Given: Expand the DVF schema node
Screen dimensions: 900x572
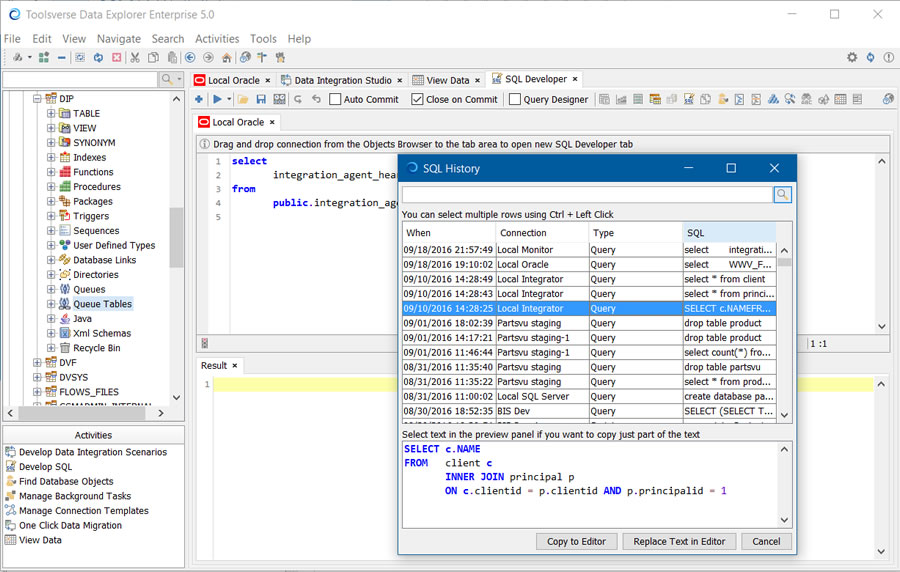Looking at the screenshot, I should (x=37, y=363).
